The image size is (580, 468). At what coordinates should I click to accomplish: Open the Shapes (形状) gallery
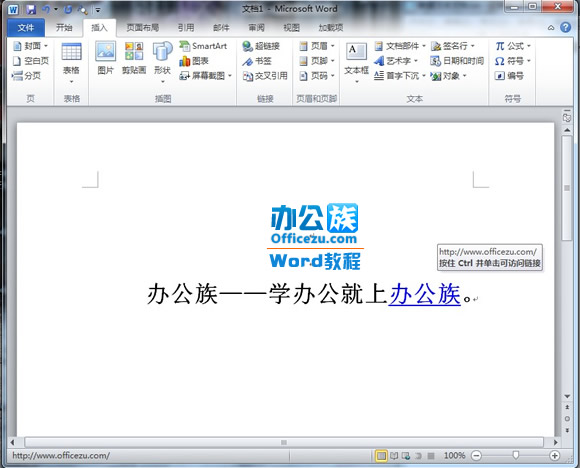tap(162, 63)
